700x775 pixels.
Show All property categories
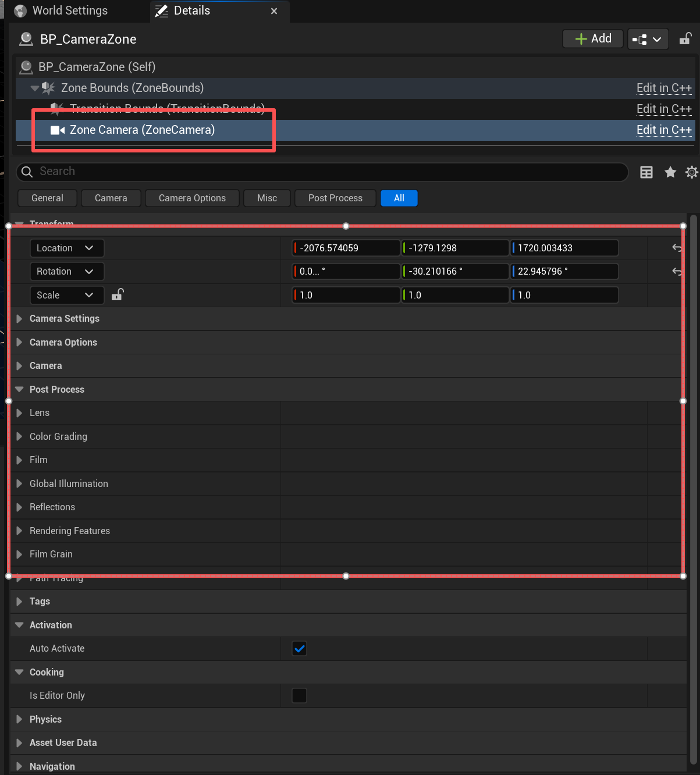pos(399,198)
